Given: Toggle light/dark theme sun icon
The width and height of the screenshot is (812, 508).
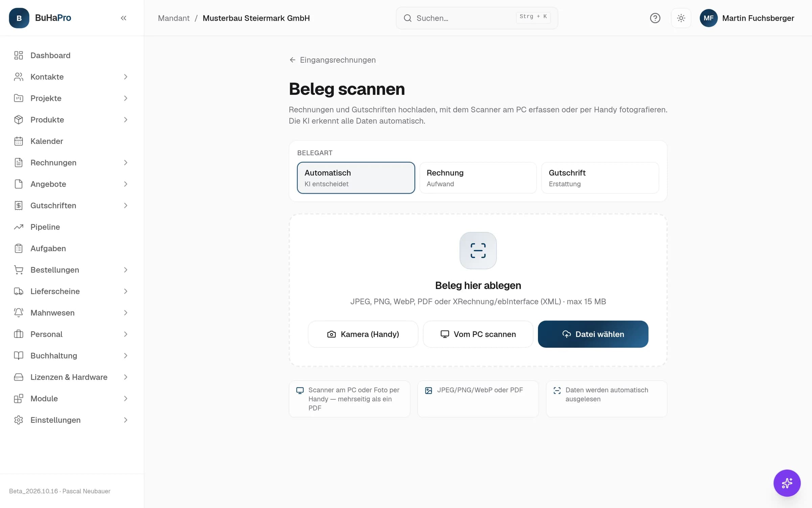Looking at the screenshot, I should tap(681, 18).
